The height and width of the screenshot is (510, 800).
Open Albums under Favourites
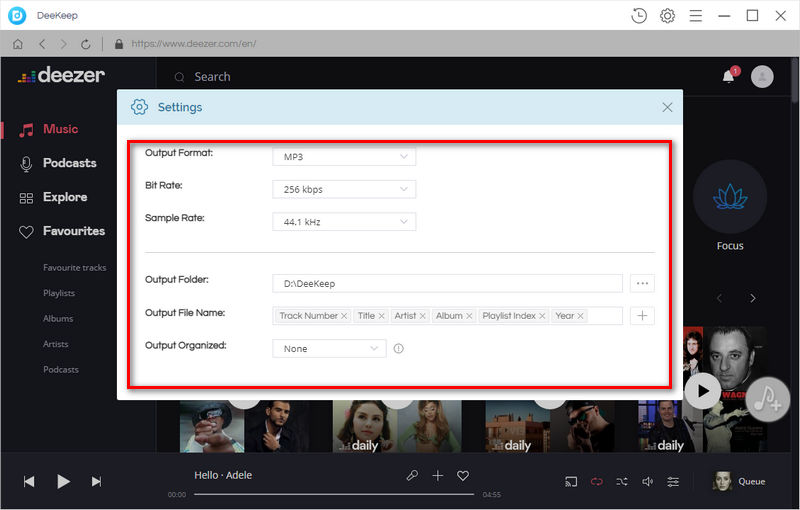point(58,319)
